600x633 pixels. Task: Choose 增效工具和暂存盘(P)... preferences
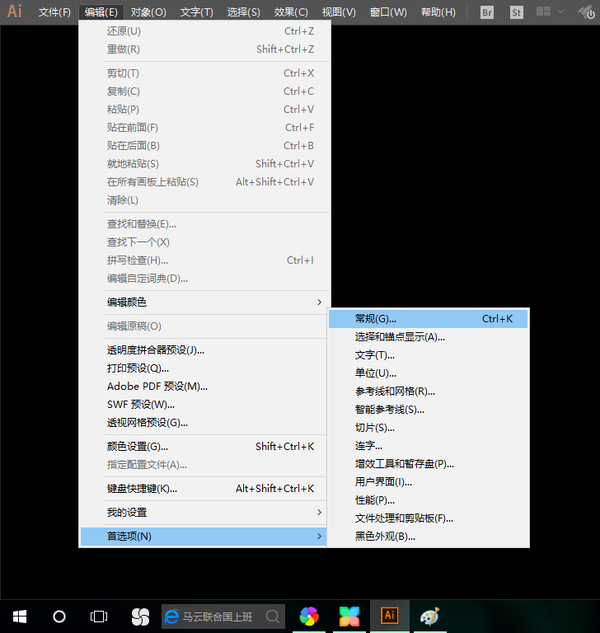(x=428, y=464)
